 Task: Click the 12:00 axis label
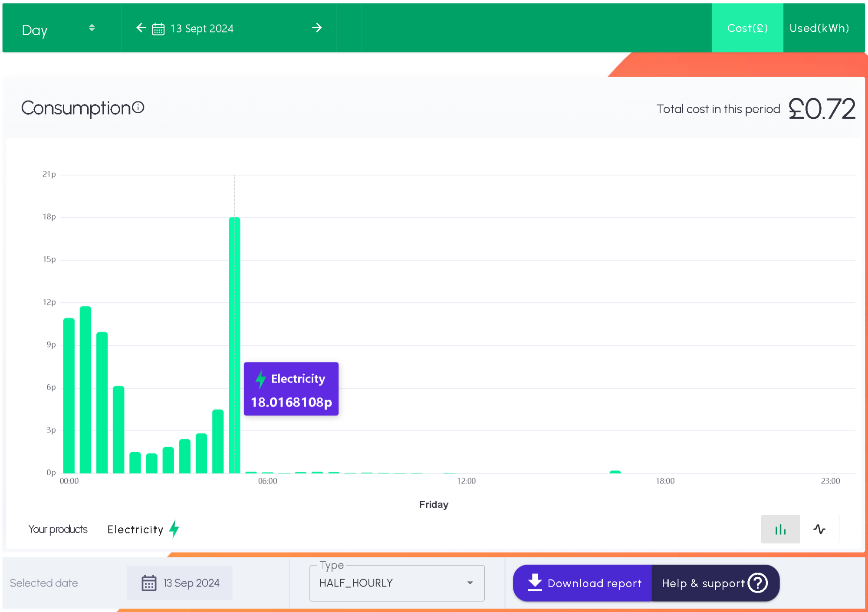click(x=467, y=481)
